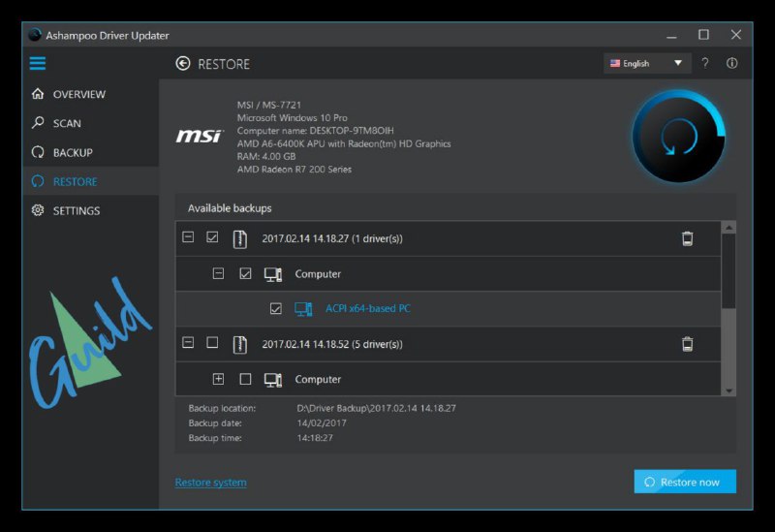The image size is (775, 532).
Task: Open the info icon in header
Action: click(x=732, y=63)
